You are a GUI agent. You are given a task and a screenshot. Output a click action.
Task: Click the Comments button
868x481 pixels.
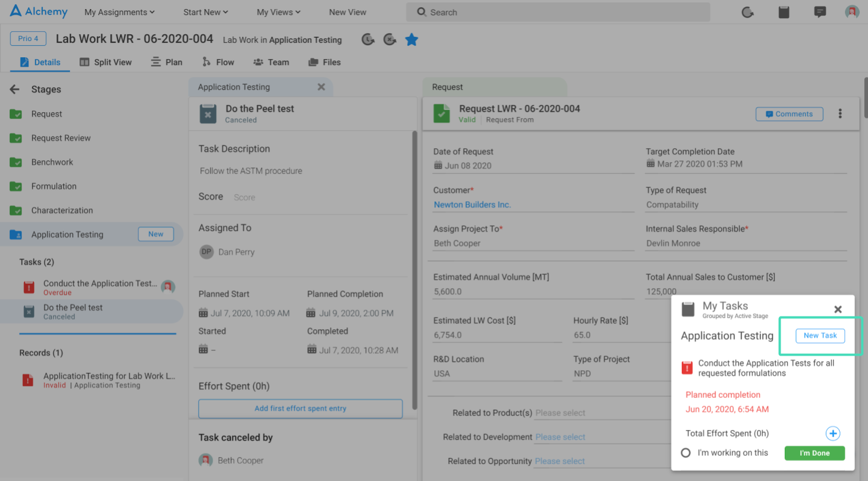coord(789,114)
